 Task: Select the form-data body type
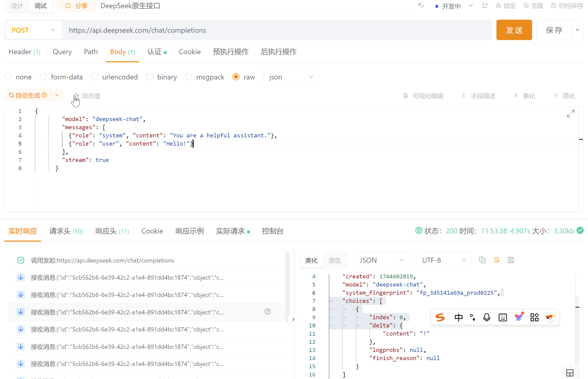(43, 77)
